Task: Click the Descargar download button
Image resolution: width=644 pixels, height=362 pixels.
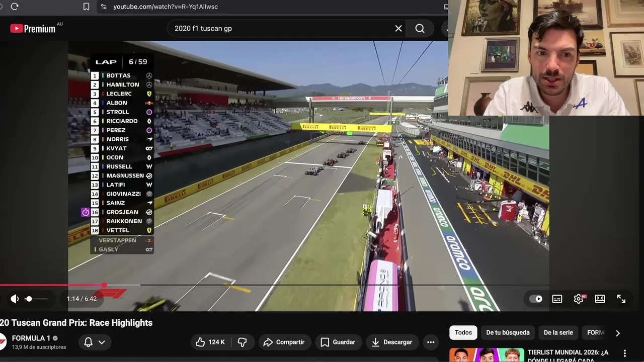Action: [x=392, y=342]
